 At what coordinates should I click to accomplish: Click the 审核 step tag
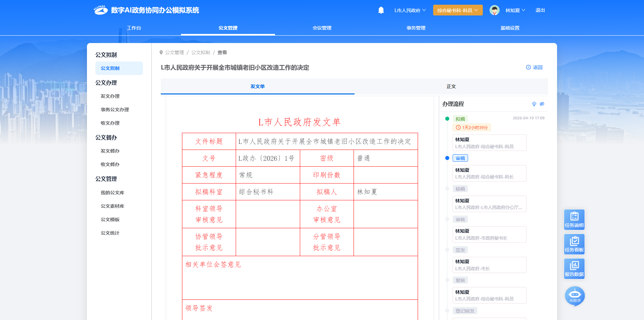click(460, 219)
